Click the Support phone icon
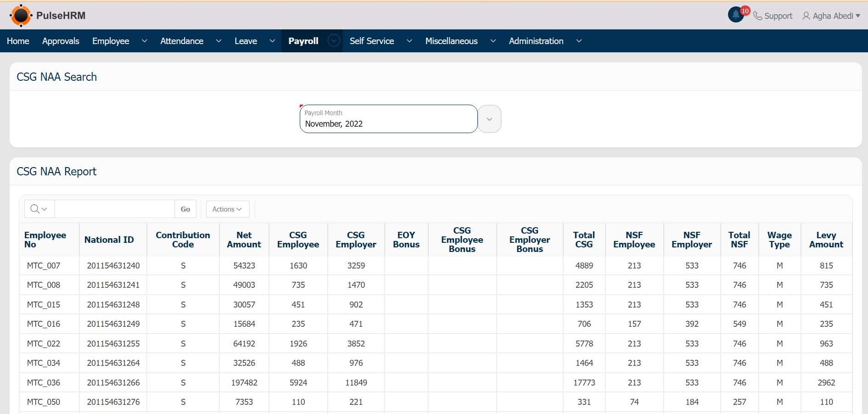 coord(758,16)
